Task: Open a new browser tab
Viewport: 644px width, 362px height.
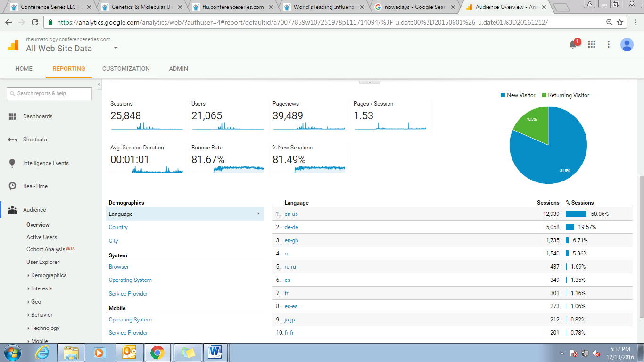Action: [x=561, y=7]
